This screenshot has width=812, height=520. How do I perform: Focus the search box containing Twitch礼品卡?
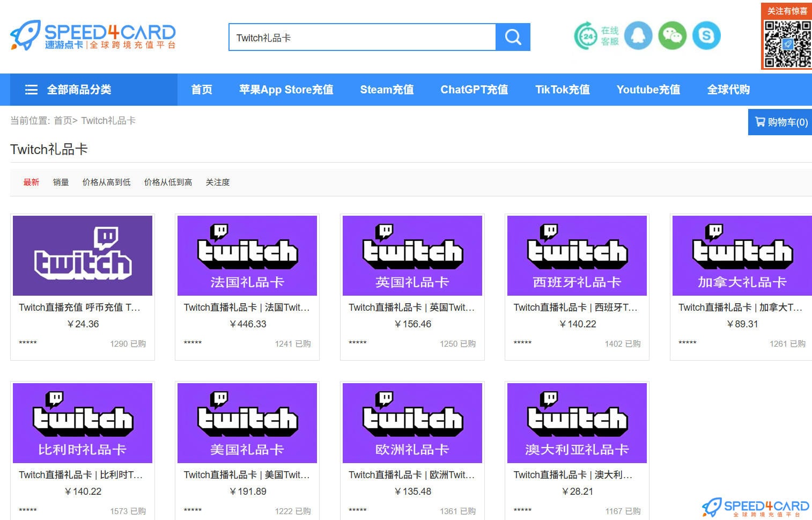point(363,37)
